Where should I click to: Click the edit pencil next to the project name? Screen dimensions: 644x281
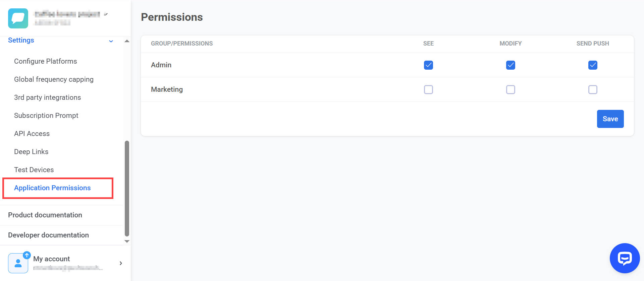(x=106, y=14)
